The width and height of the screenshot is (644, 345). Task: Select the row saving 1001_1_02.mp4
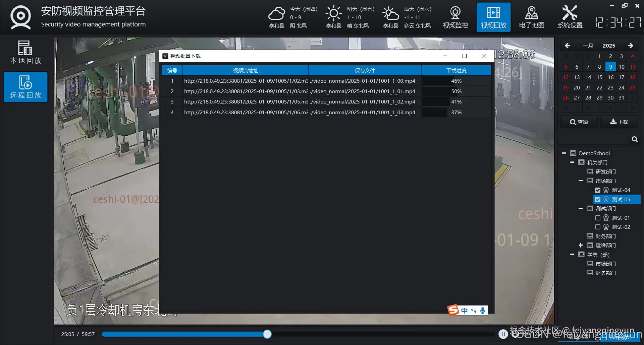(x=326, y=101)
